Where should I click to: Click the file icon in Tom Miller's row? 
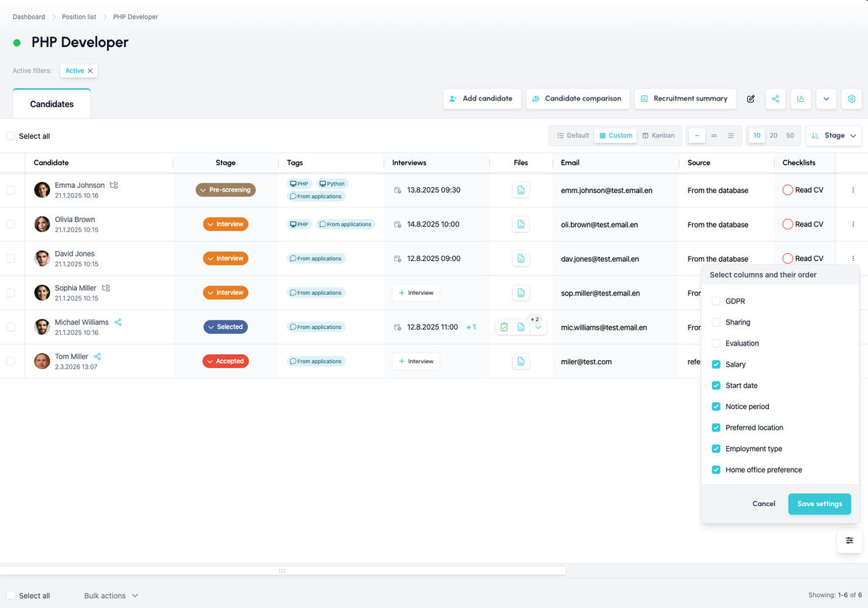click(521, 361)
